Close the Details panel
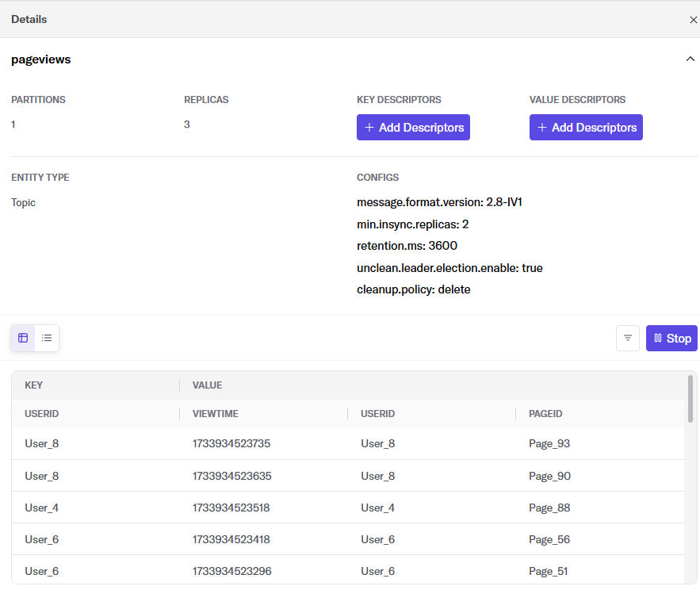Screen dimensions: 700x590 pos(693,19)
